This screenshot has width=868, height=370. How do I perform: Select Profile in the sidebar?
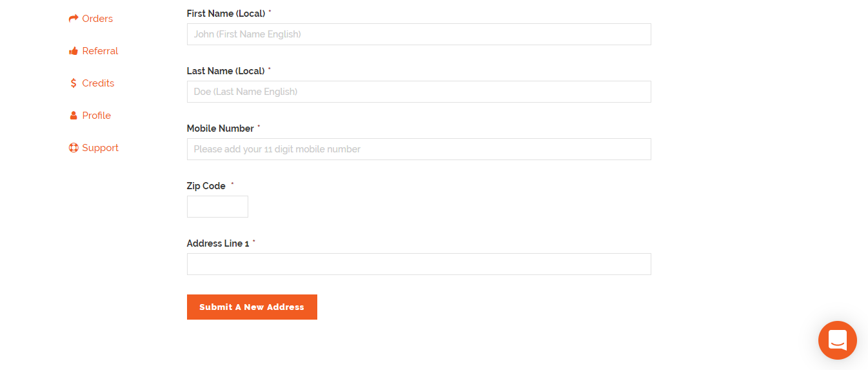97,116
